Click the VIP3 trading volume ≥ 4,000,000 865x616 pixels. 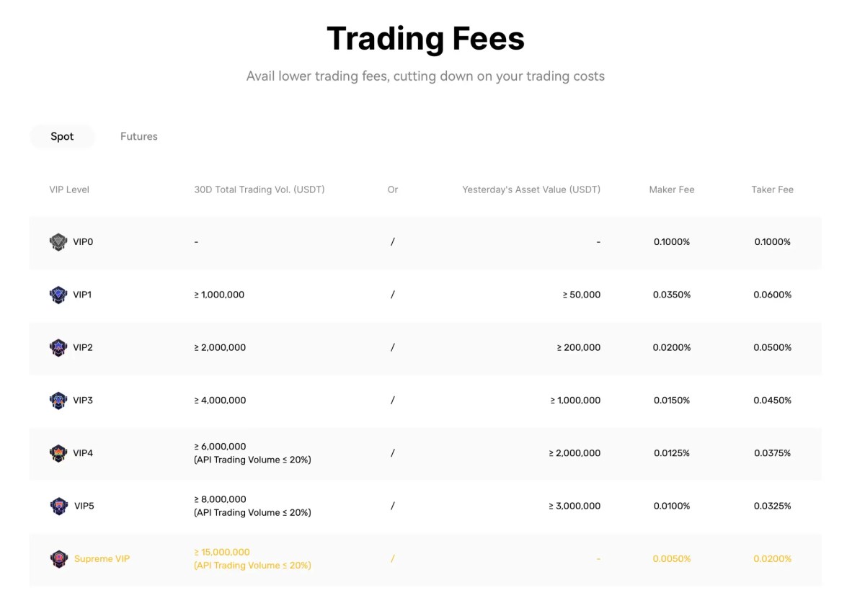(x=220, y=401)
